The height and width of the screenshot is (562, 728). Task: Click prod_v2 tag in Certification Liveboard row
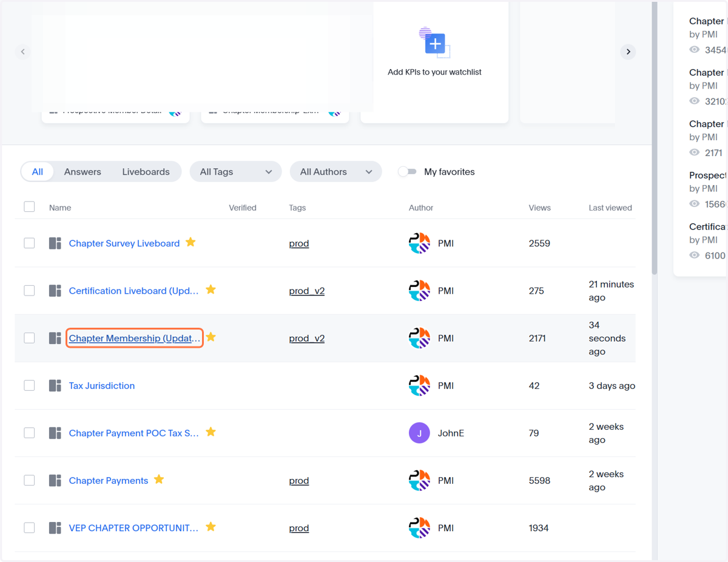pos(307,291)
